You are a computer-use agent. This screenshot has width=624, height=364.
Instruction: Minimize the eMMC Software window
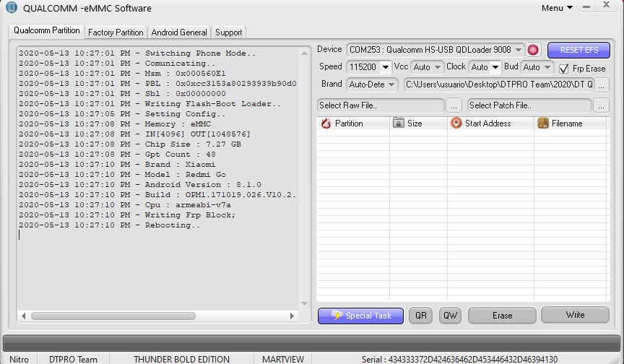(x=586, y=6)
